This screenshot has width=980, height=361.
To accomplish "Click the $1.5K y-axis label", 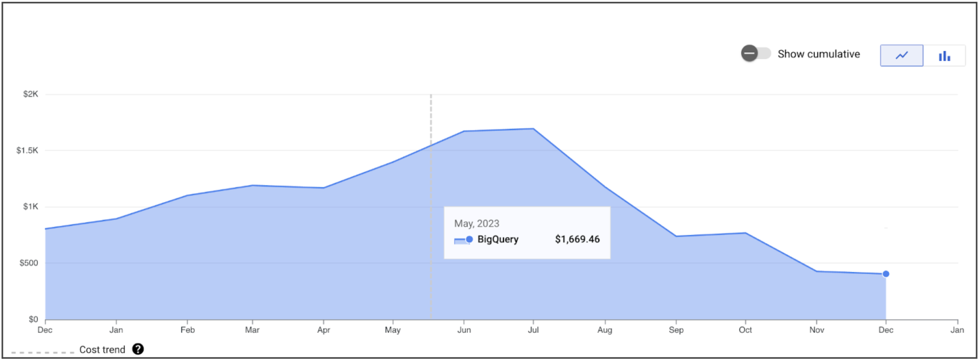I will (27, 151).
